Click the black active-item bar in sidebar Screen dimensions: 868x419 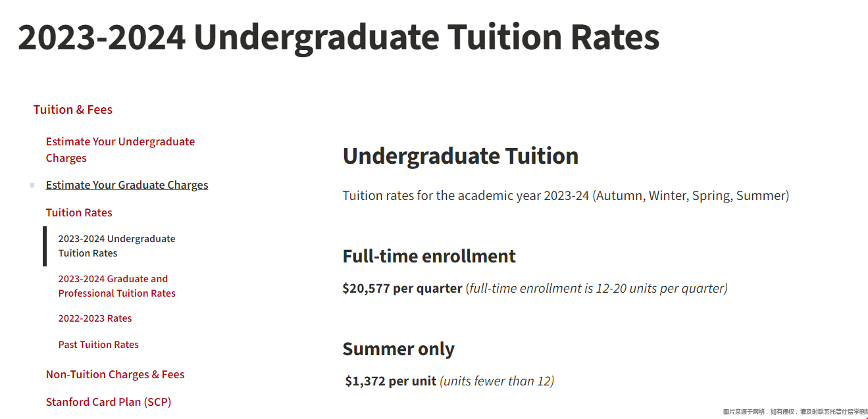point(45,246)
